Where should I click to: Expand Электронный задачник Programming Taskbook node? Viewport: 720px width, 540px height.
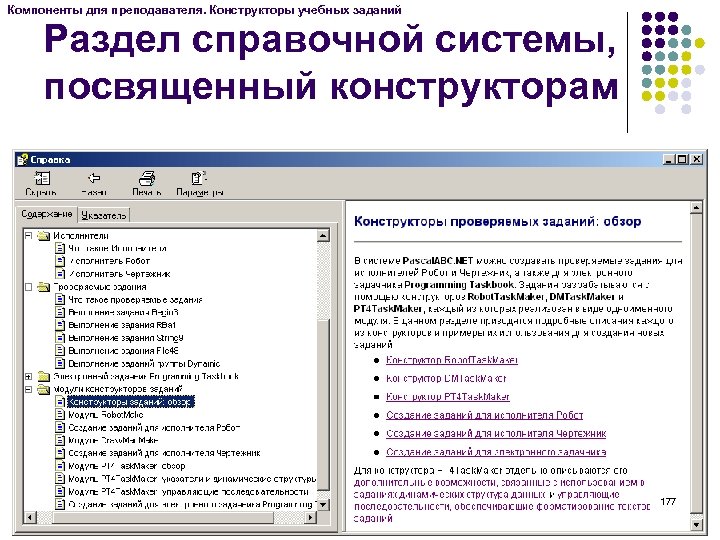click(x=28, y=377)
